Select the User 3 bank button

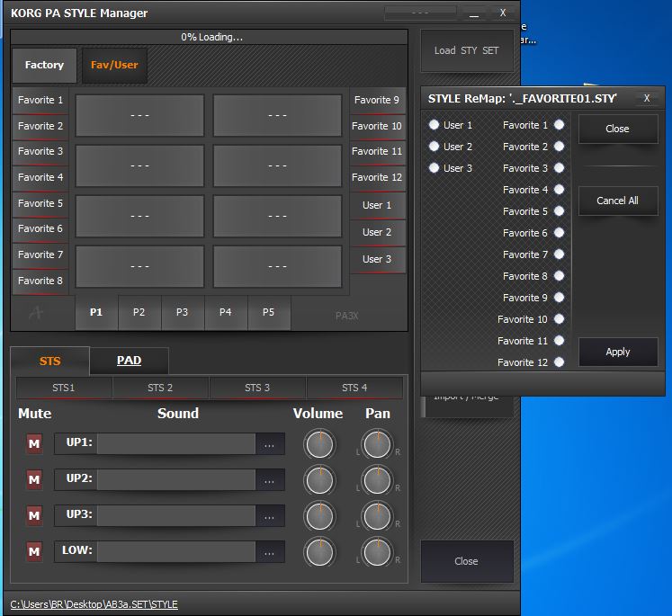tap(377, 260)
